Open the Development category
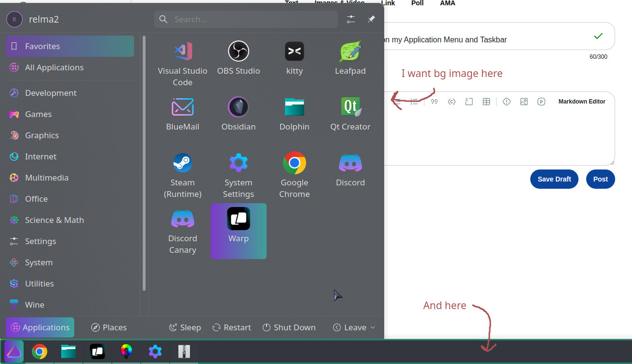This screenshot has height=364, width=632. click(x=70, y=93)
